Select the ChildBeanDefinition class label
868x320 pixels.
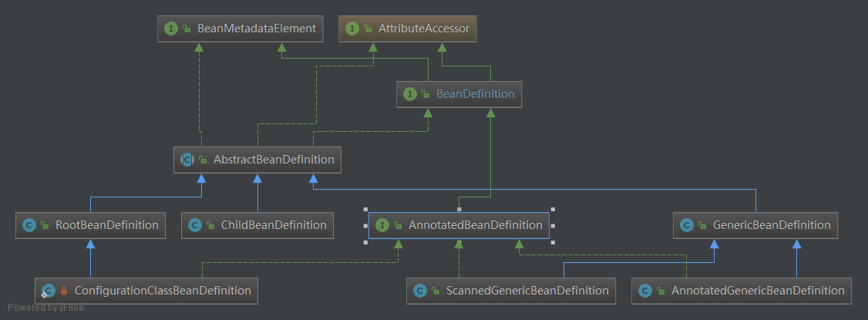[273, 225]
